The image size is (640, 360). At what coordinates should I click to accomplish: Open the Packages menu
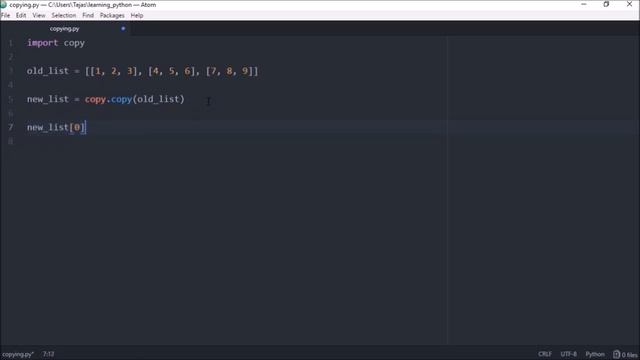pyautogui.click(x=112, y=16)
